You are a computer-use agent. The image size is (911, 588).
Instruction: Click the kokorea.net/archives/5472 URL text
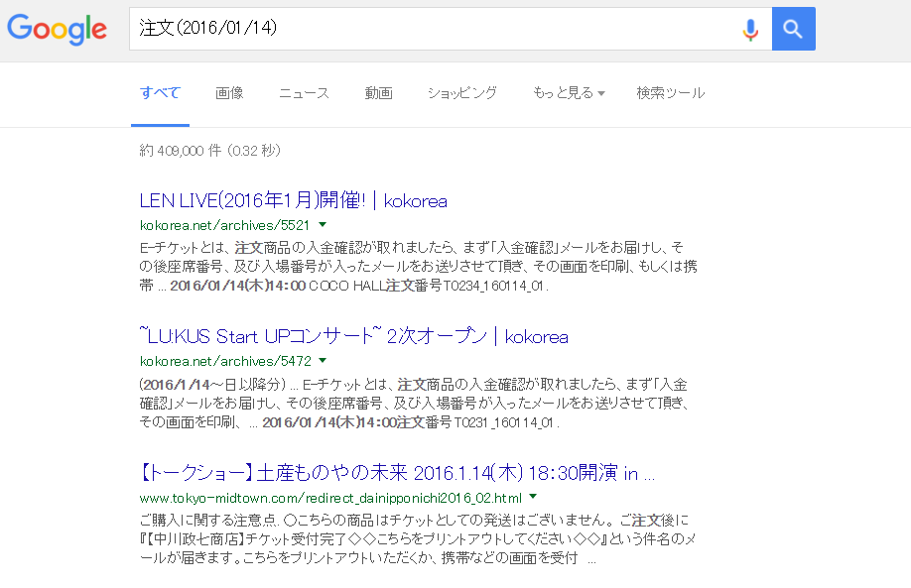(x=225, y=361)
